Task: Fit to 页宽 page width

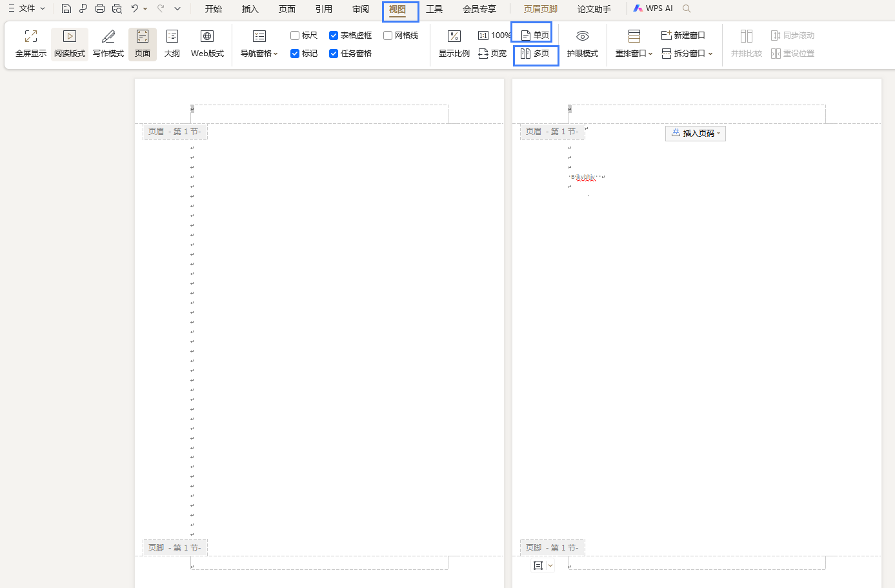Action: coord(492,54)
